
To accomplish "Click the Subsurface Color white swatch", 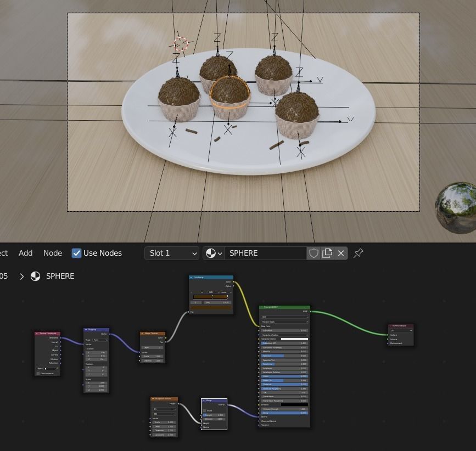I will coord(294,339).
